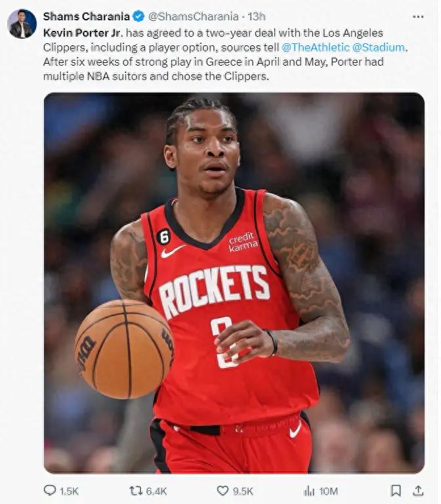Click the 9.5K likes count
The height and width of the screenshot is (504, 441).
[x=243, y=491]
